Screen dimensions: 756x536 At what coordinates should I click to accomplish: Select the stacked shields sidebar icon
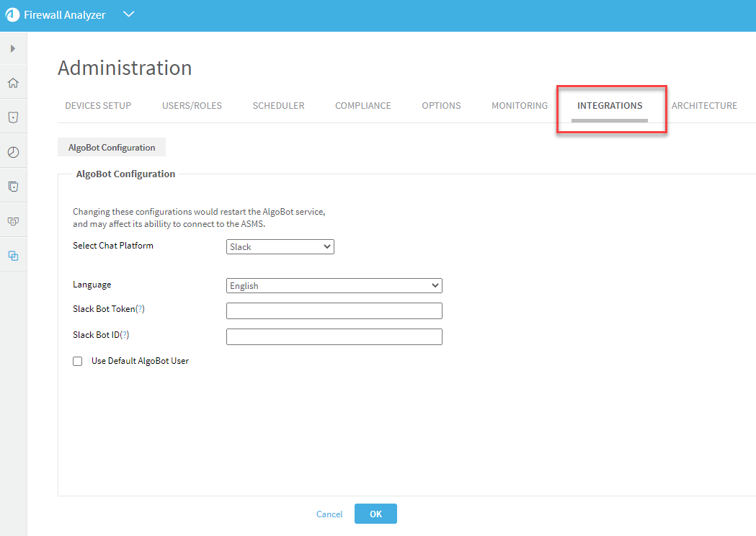[x=13, y=187]
